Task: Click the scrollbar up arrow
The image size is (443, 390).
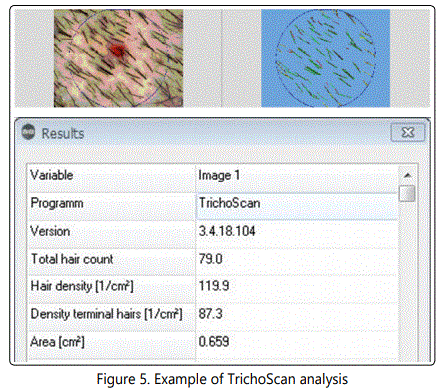Action: [x=407, y=175]
